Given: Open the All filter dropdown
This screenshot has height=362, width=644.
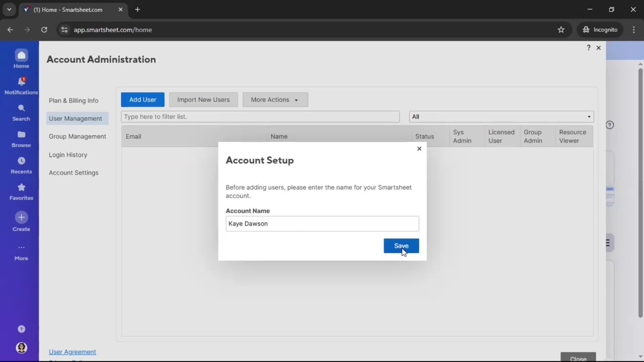Looking at the screenshot, I should [501, 117].
